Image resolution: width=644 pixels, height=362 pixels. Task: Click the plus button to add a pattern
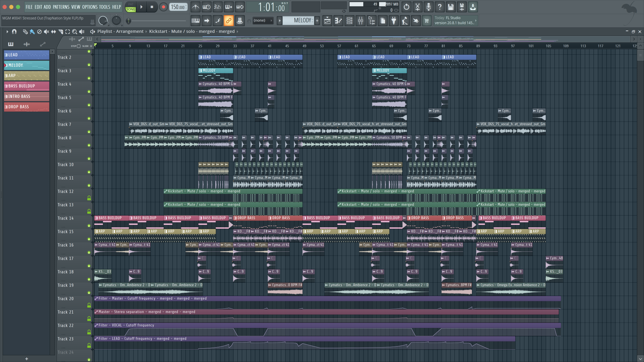click(317, 21)
